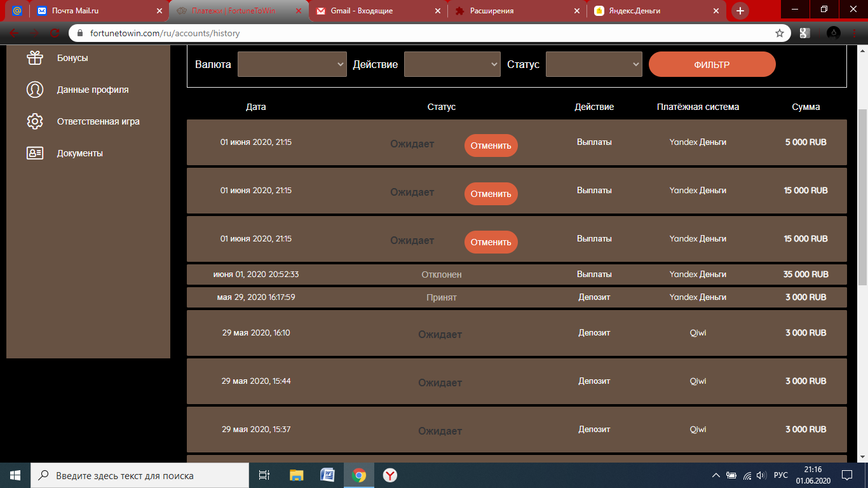Close the Расширения tab
Screen dimensions: 868x488
point(576,11)
